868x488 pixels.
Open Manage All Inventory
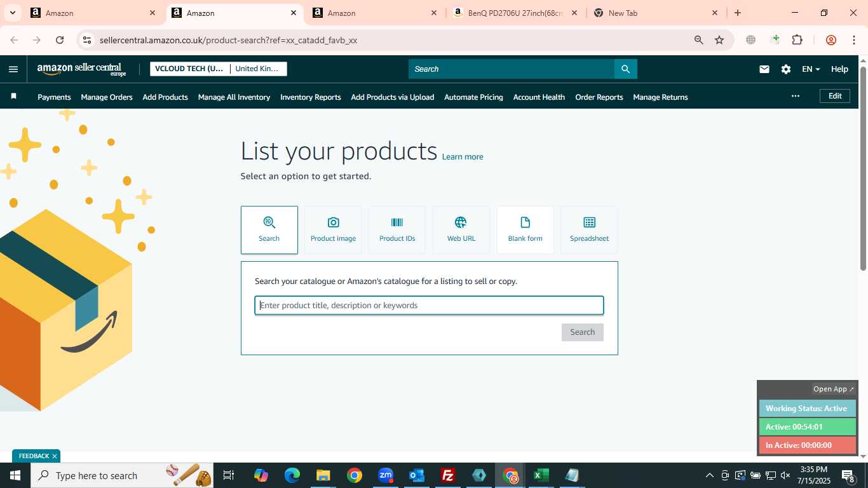pos(234,97)
